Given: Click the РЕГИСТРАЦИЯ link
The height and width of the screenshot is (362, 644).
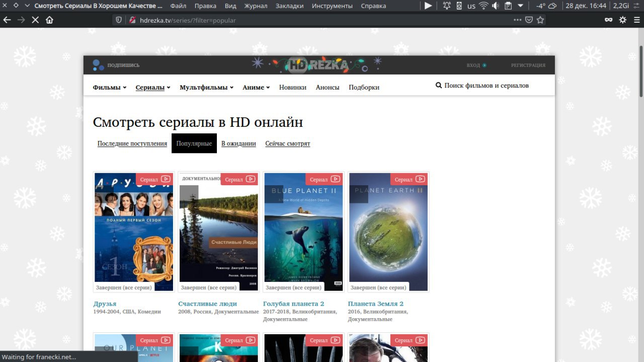Looking at the screenshot, I should pos(528,65).
